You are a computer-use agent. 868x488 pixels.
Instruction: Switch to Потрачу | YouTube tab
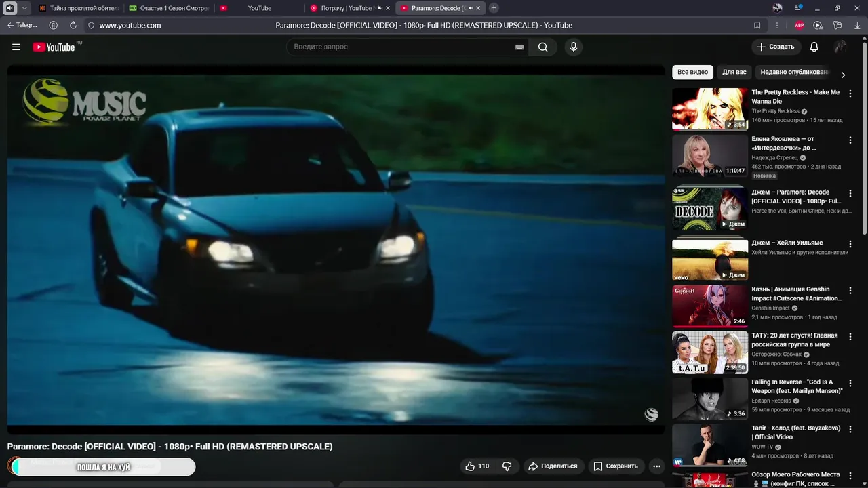[349, 8]
